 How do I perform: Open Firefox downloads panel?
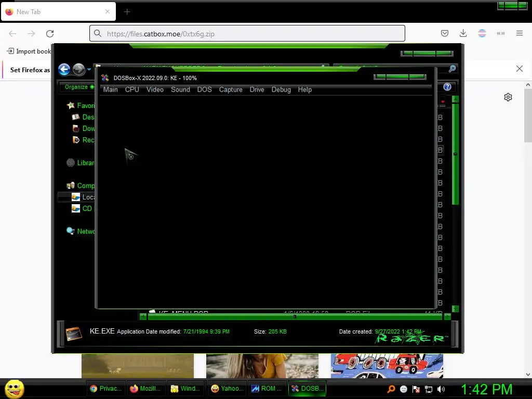(463, 33)
